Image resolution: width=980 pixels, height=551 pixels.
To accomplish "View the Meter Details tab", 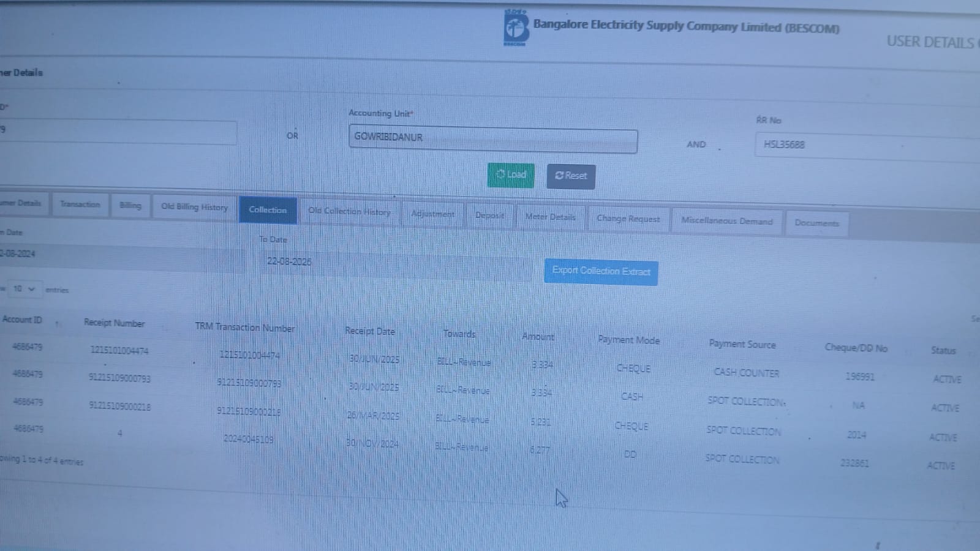I will (x=550, y=217).
